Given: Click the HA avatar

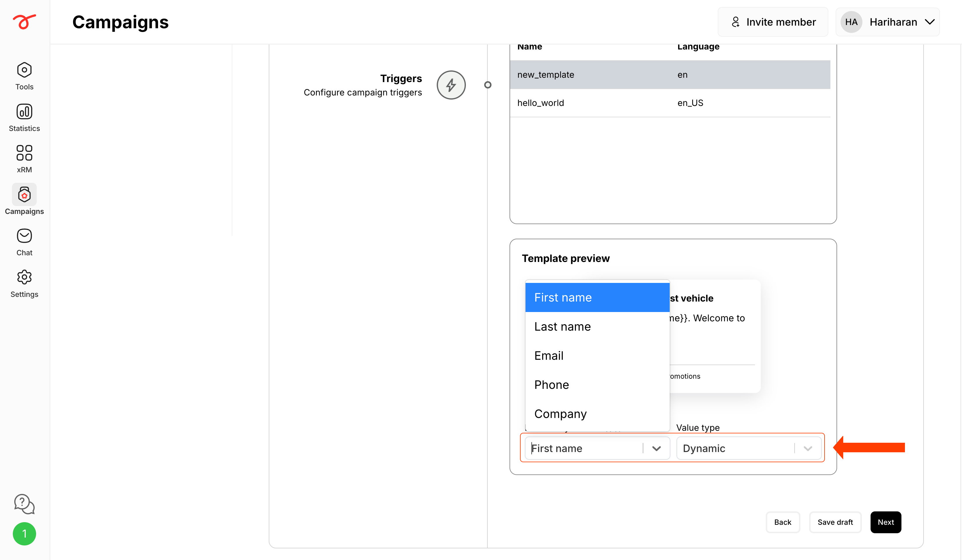Looking at the screenshot, I should coord(851,22).
